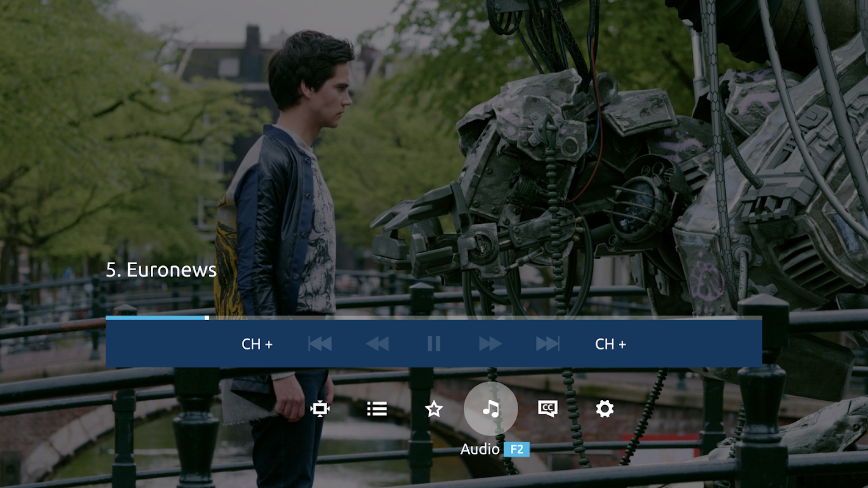The width and height of the screenshot is (868, 488).
Task: Add channel to favorites with star icon
Action: coord(434,409)
